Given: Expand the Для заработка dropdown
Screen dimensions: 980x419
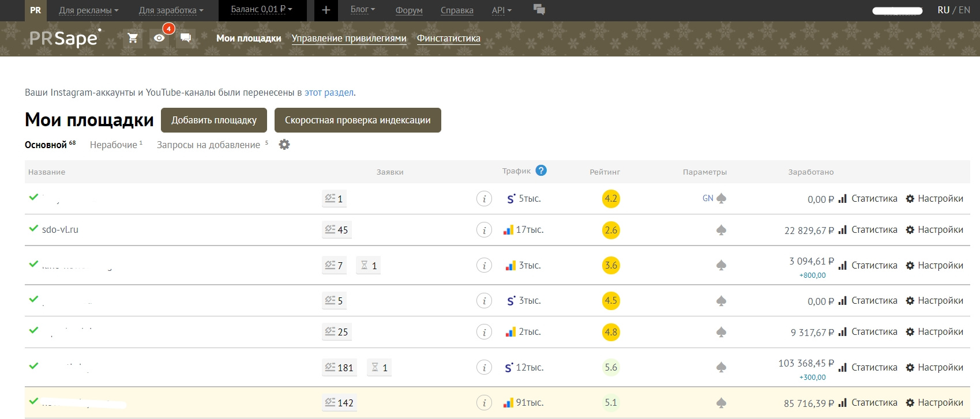Looking at the screenshot, I should pyautogui.click(x=171, y=10).
